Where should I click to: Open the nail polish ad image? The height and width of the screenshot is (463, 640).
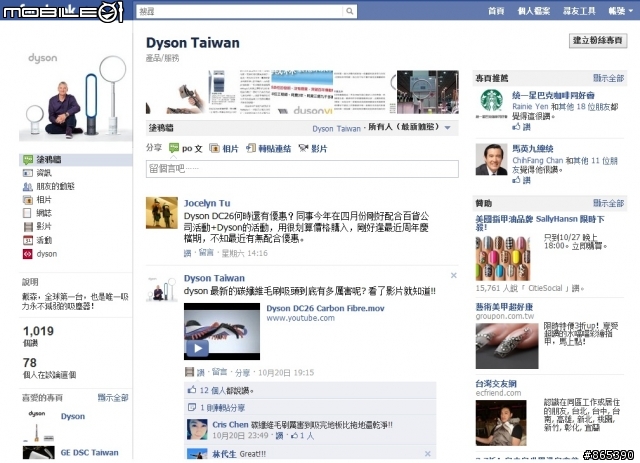pyautogui.click(x=503, y=258)
